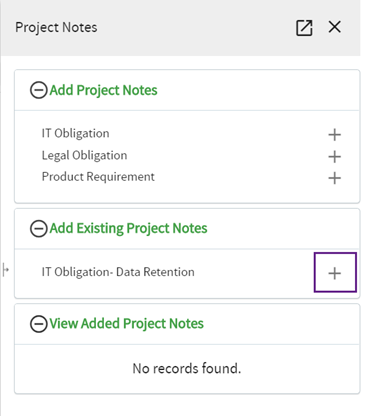Click the No records found message

tap(187, 369)
